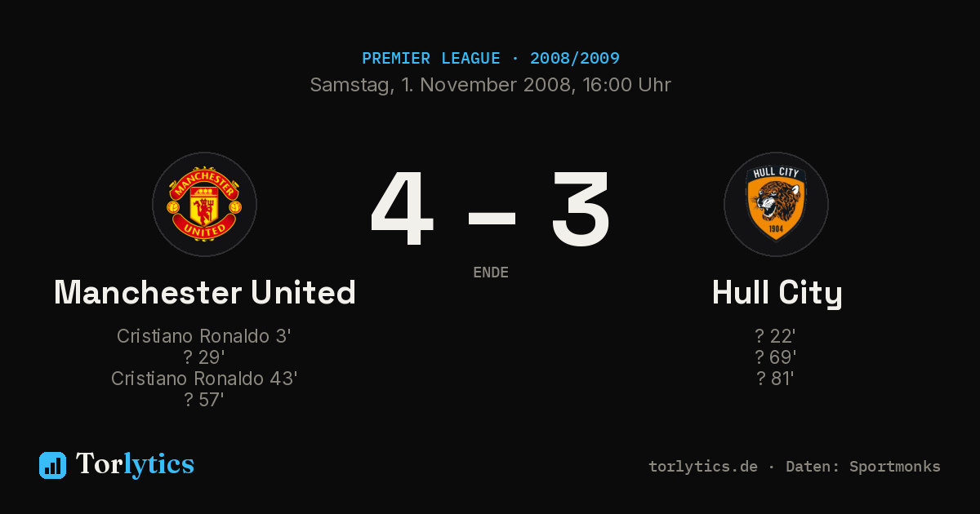Click the Torlytics bar chart logo icon
980x514 pixels.
(52, 465)
